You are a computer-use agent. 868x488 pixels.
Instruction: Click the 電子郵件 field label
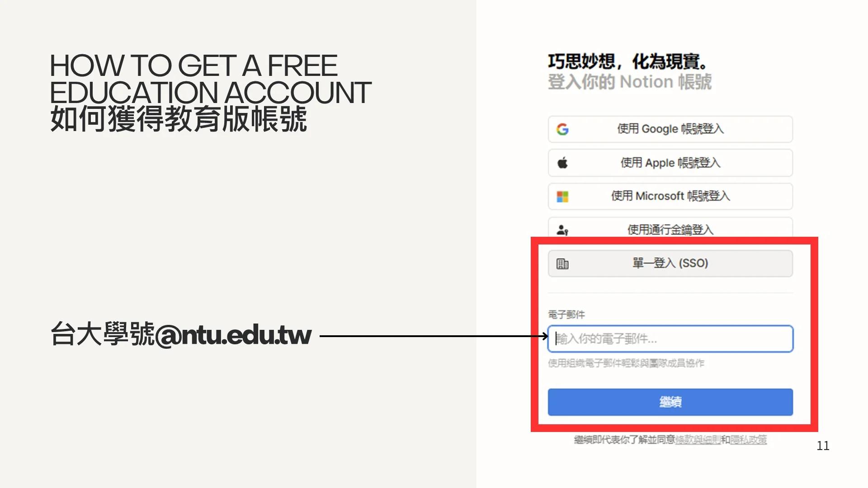tap(566, 314)
